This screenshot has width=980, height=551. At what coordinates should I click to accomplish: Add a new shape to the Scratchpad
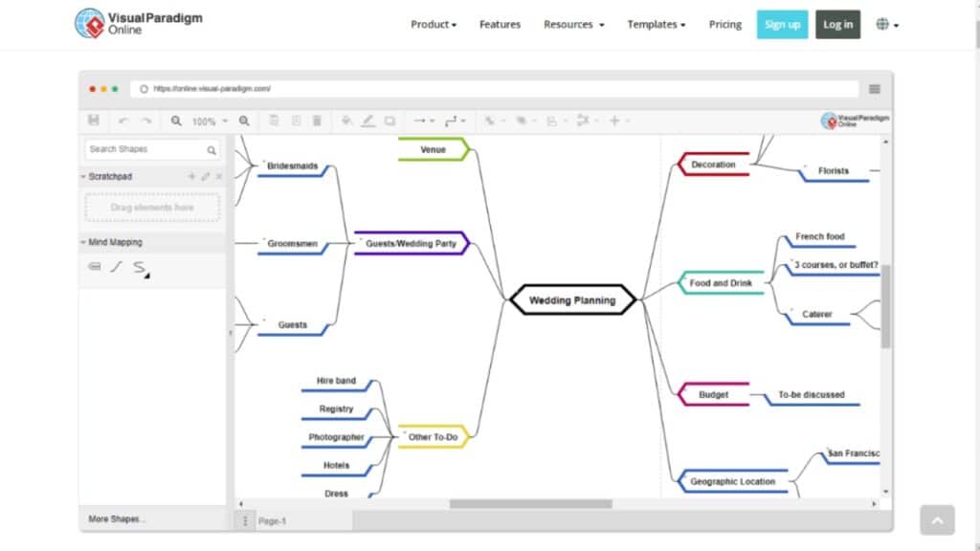pos(190,176)
